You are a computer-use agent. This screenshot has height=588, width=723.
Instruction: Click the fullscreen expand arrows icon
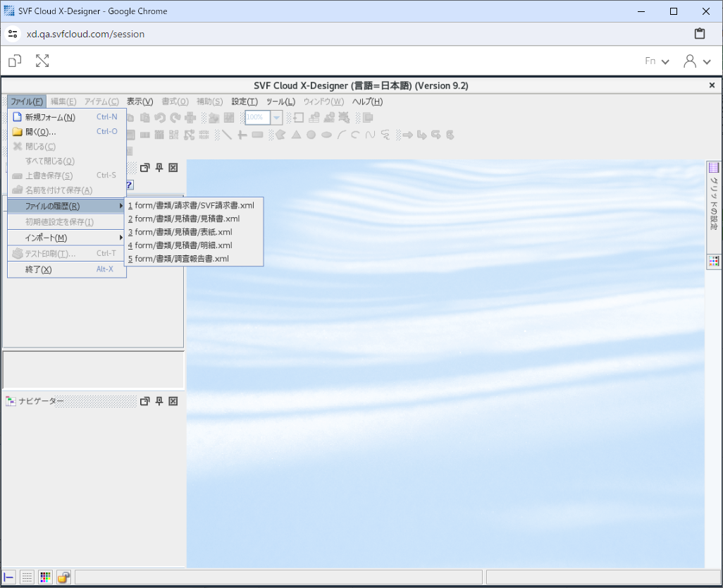(42, 61)
